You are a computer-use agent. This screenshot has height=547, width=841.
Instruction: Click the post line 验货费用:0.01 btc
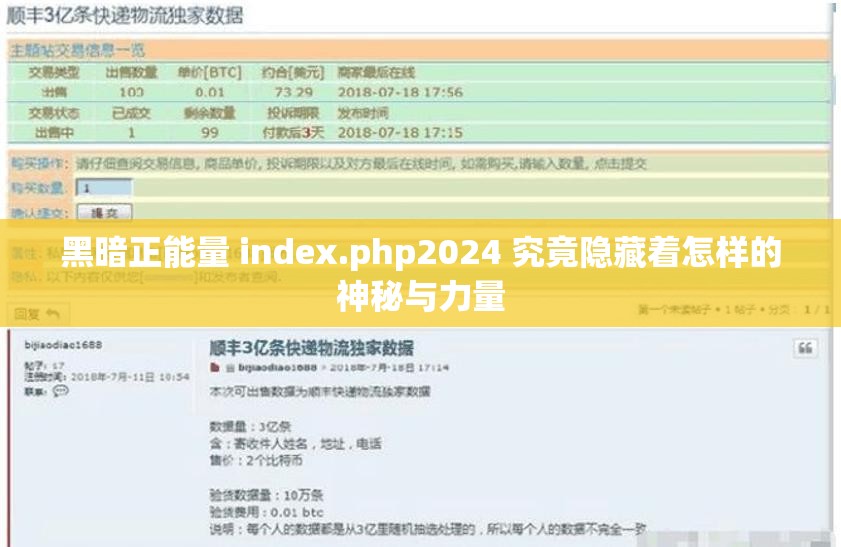click(267, 512)
